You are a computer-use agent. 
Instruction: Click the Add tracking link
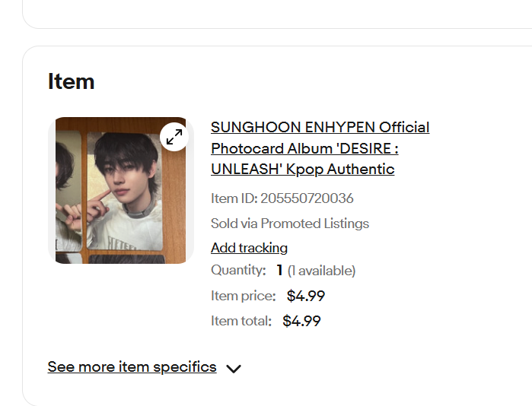tap(249, 248)
